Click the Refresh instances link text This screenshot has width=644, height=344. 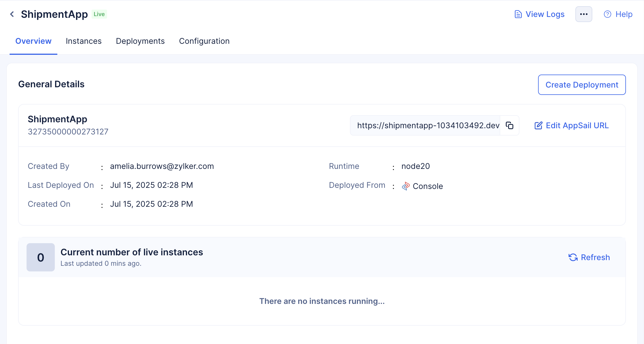595,257
